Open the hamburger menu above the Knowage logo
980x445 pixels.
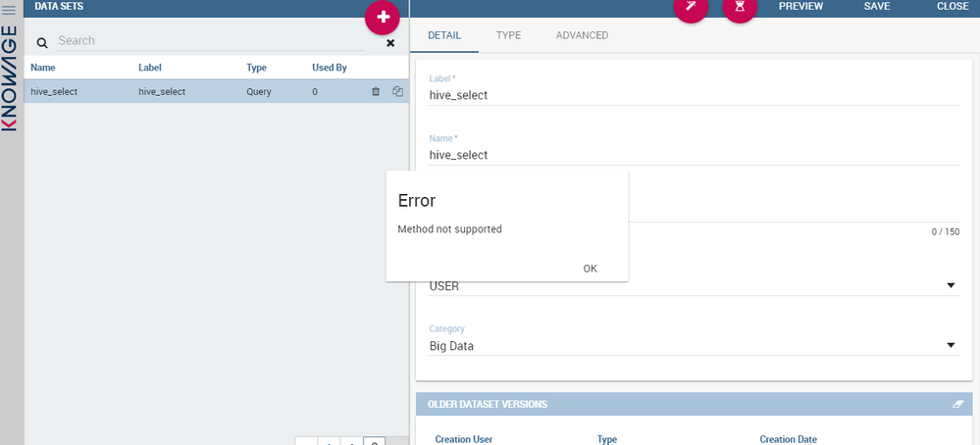coord(11,10)
